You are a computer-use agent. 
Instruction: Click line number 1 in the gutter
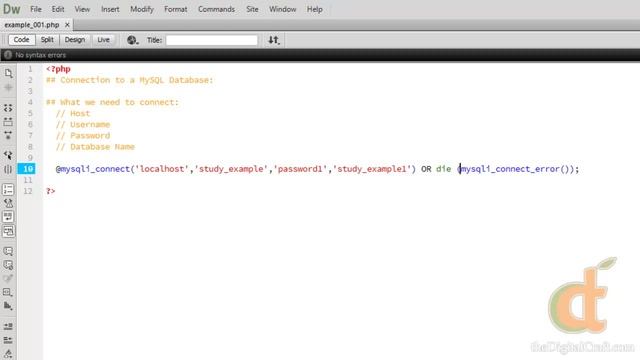(x=30, y=69)
